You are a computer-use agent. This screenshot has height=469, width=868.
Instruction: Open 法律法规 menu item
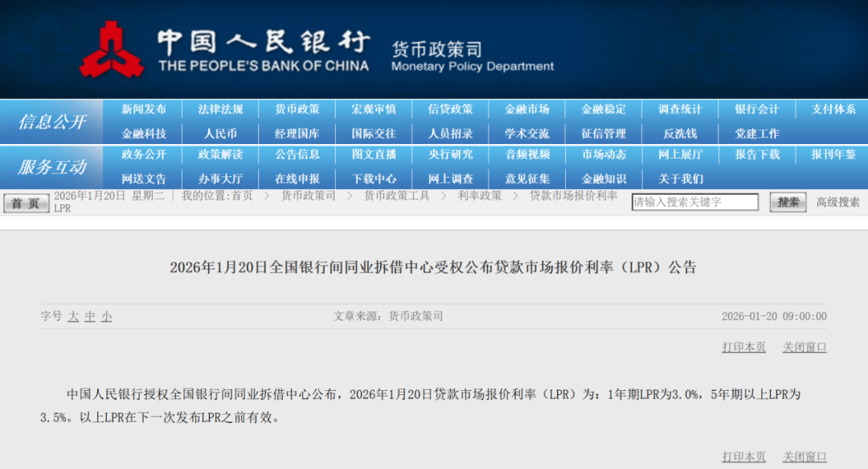click(220, 109)
